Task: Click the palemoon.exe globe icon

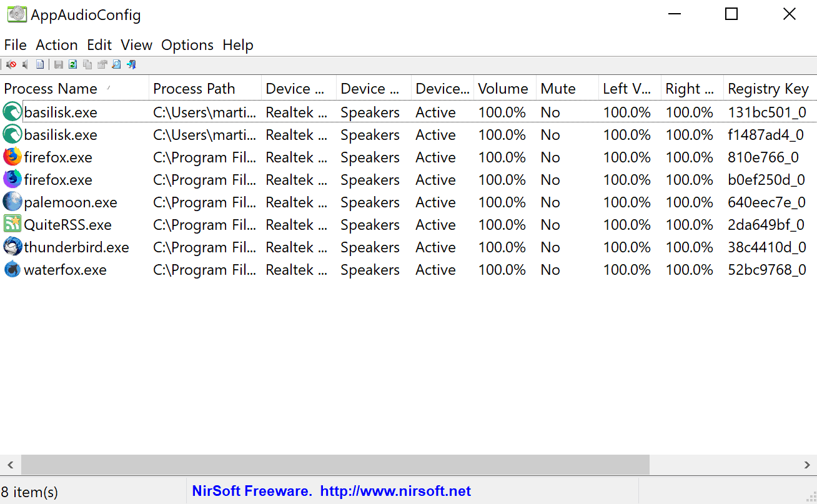Action: (12, 202)
